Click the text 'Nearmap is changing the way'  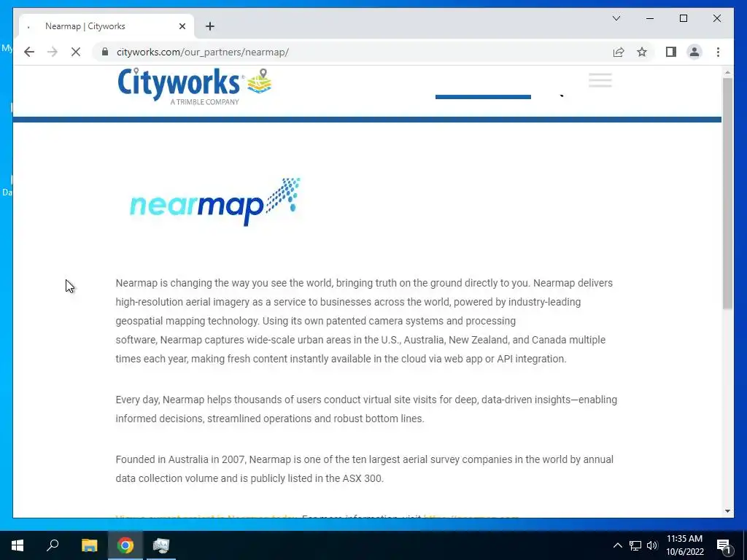coord(183,283)
